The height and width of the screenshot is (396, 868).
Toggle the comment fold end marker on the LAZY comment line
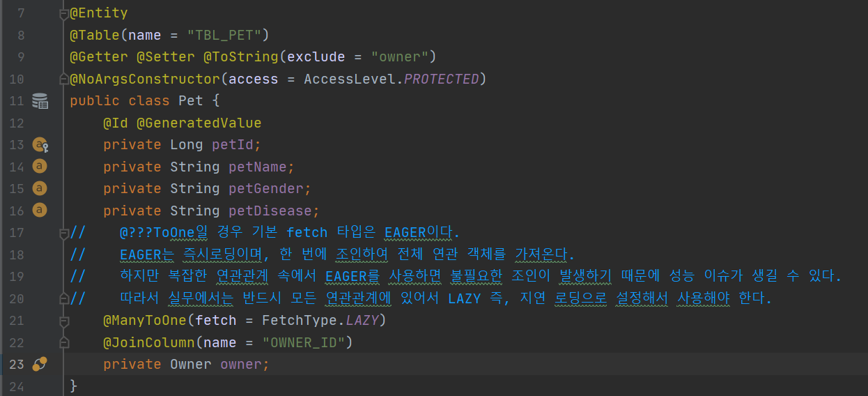coord(64,298)
